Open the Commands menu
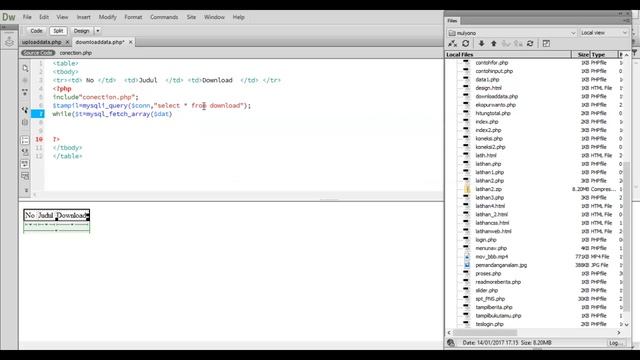 tap(164, 17)
